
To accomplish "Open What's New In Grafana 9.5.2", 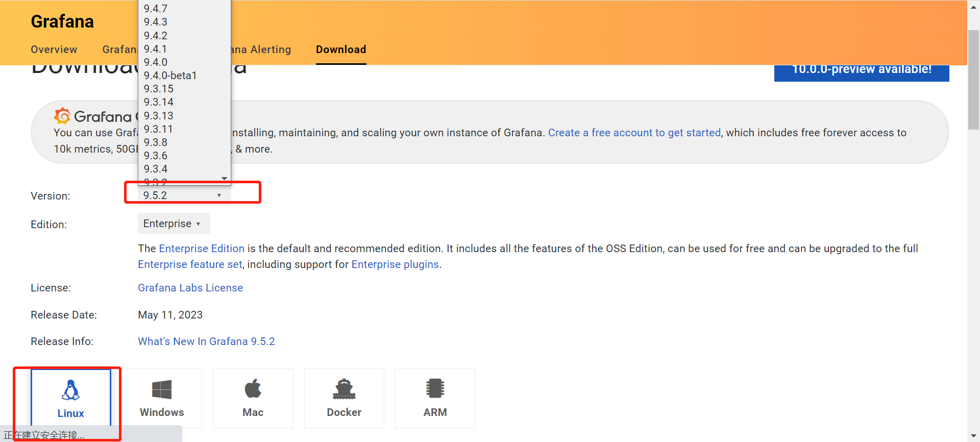I will click(x=206, y=341).
